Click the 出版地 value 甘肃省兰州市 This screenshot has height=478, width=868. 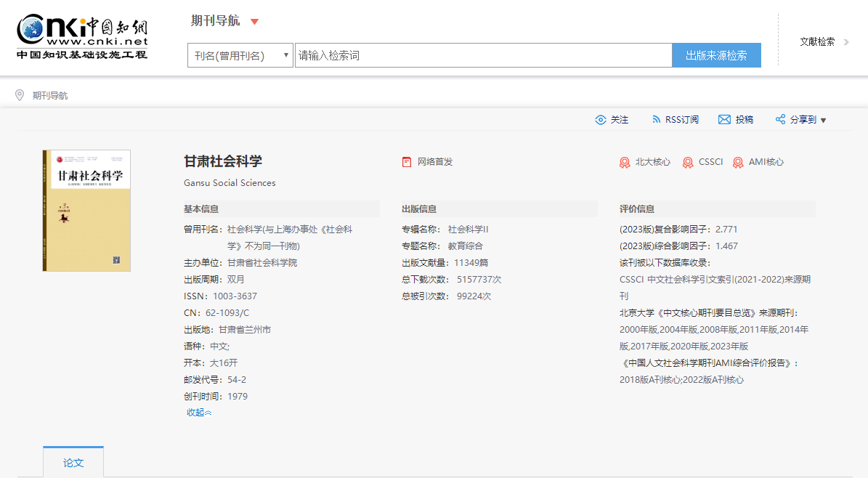(x=245, y=330)
